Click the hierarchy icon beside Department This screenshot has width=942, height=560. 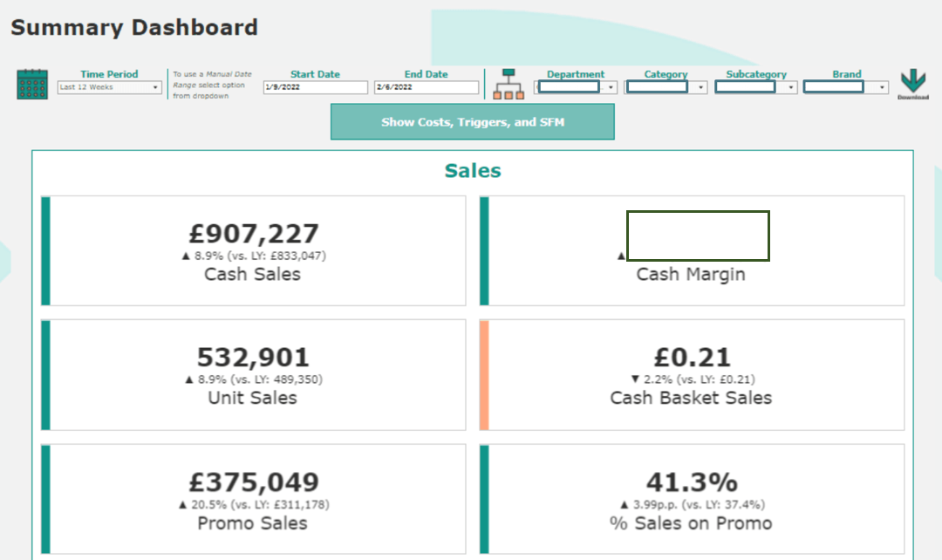pos(509,84)
